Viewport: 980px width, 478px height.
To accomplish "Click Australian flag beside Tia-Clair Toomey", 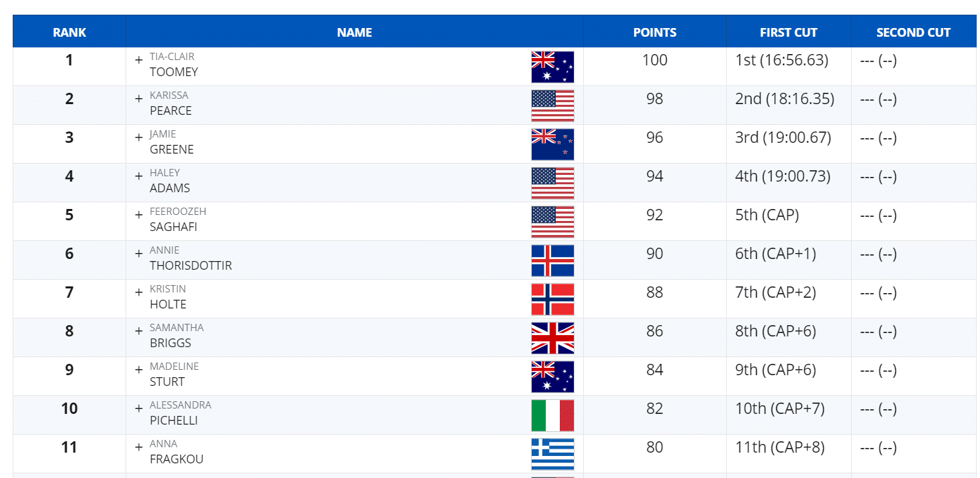I will coord(552,67).
